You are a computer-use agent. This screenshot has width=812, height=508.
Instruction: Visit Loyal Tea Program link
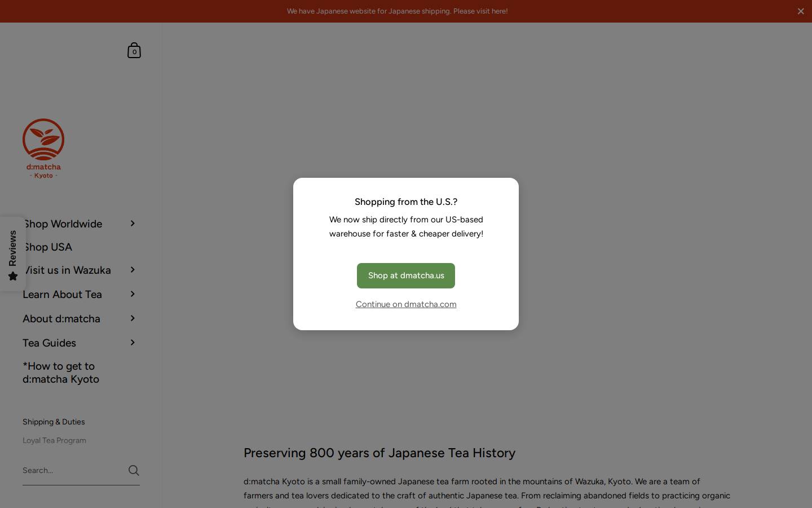coord(54,440)
